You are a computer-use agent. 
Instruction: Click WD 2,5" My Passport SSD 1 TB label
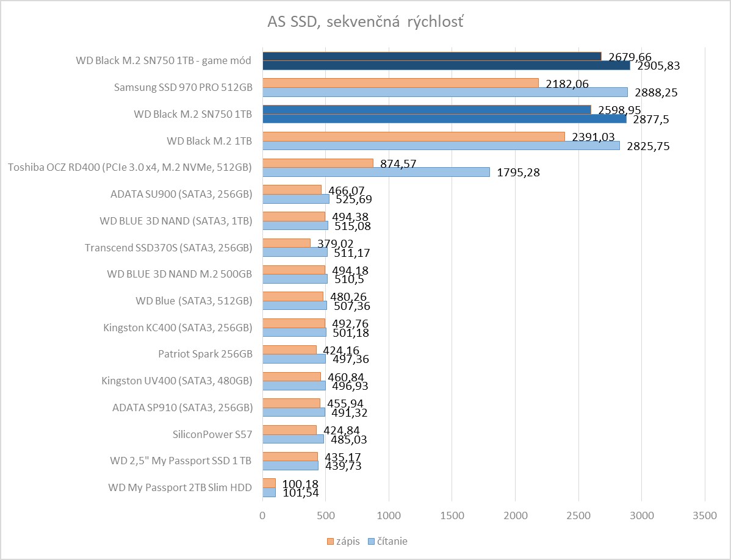point(181,461)
